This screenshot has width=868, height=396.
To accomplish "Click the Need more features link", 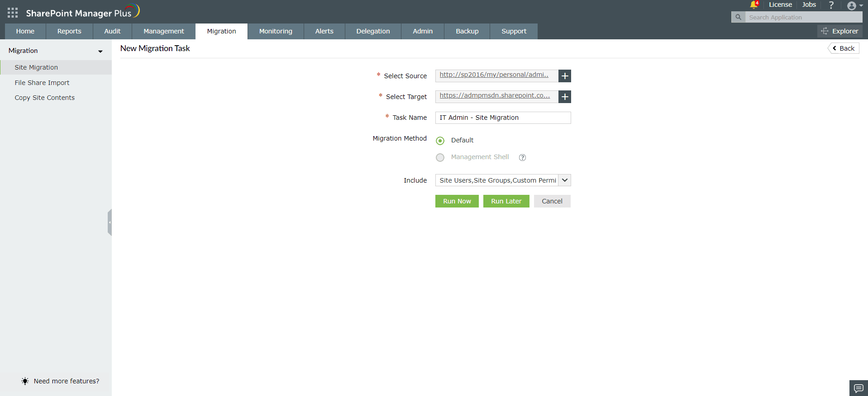I will [x=67, y=381].
